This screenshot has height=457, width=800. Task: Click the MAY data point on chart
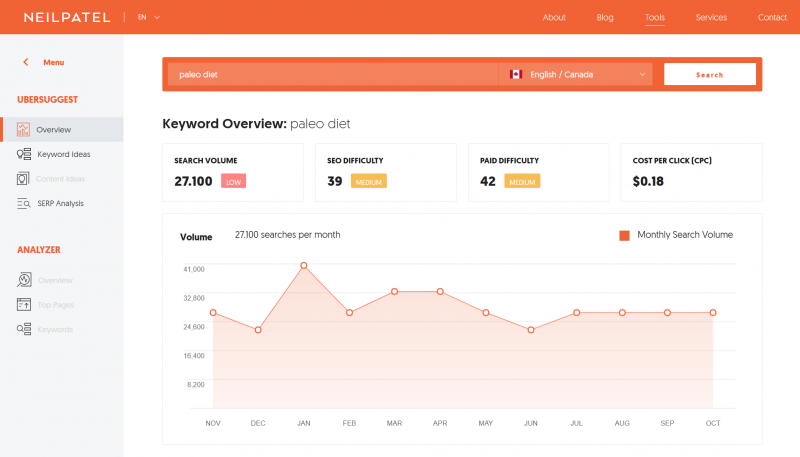(x=486, y=312)
